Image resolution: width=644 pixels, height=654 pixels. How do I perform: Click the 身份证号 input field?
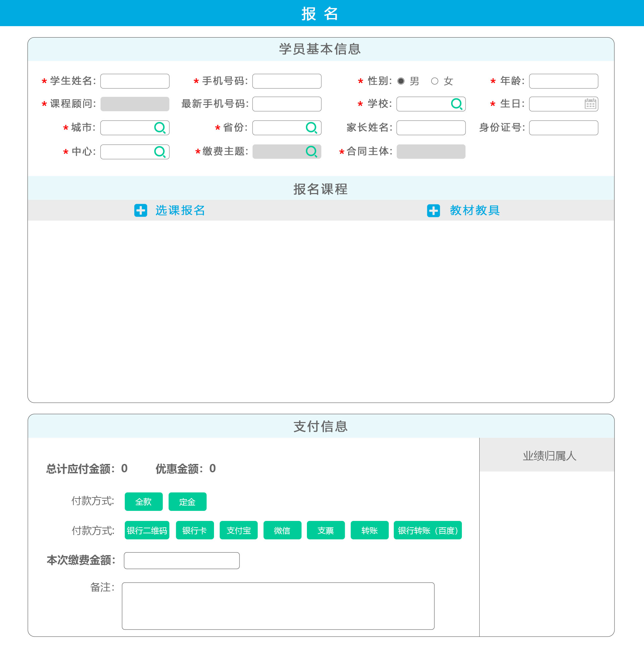(563, 128)
